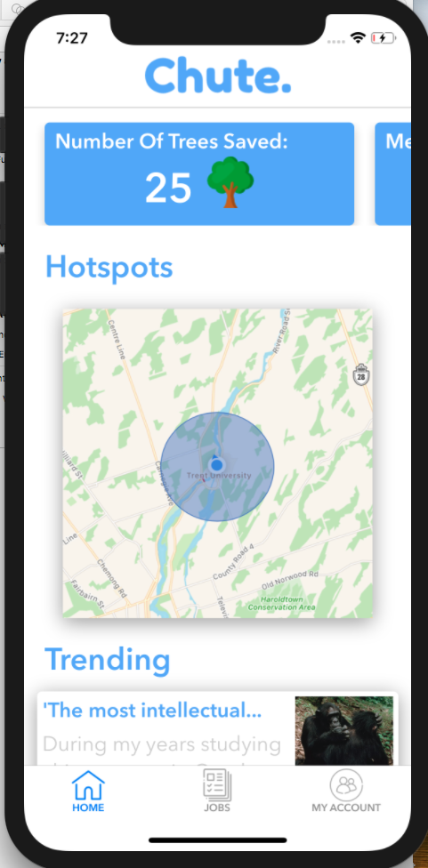428x868 pixels.
Task: Switch to the JOBS tab label
Action: [x=217, y=808]
